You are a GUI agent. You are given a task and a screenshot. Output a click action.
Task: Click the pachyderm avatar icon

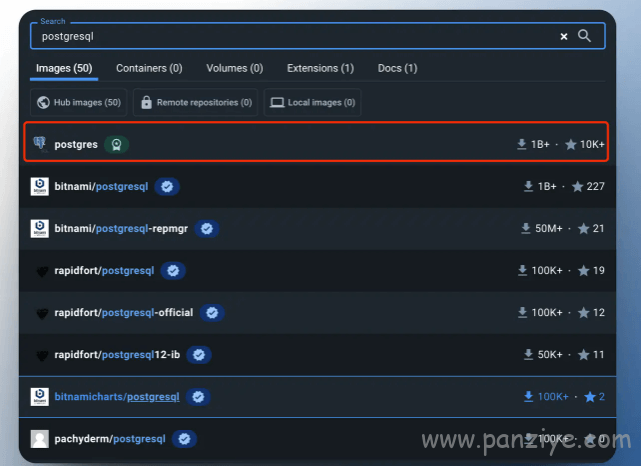point(40,439)
